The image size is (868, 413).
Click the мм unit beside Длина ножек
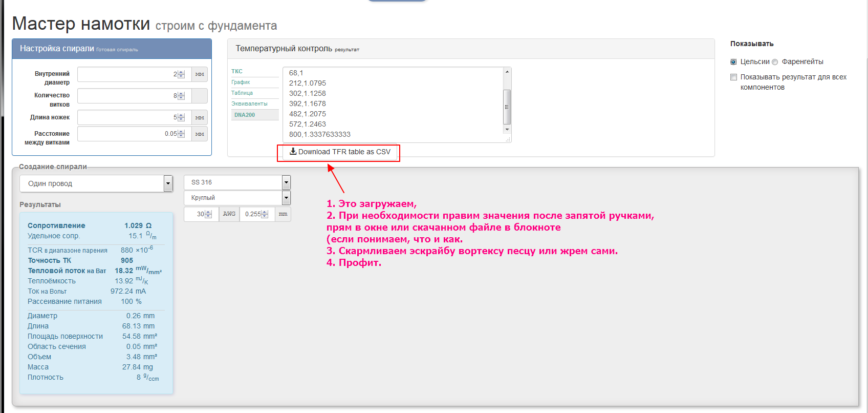(200, 117)
